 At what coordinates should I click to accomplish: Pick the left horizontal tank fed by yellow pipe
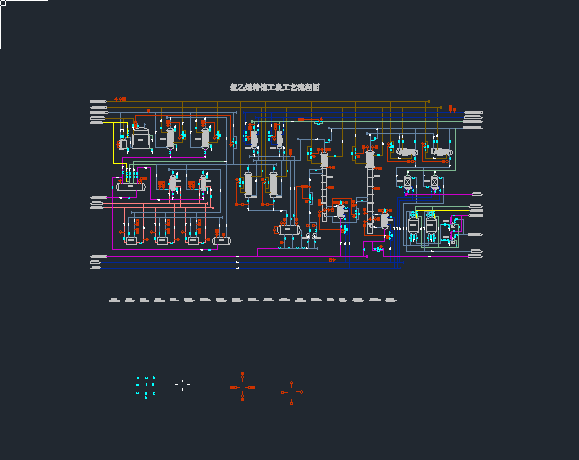[131, 187]
